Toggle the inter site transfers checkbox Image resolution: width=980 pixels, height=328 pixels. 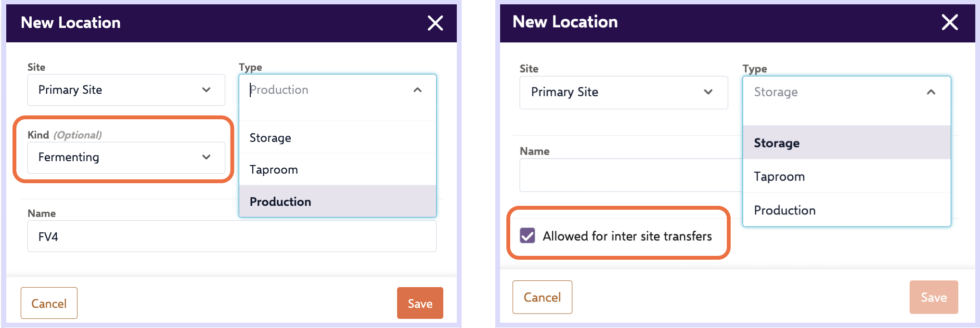(527, 236)
